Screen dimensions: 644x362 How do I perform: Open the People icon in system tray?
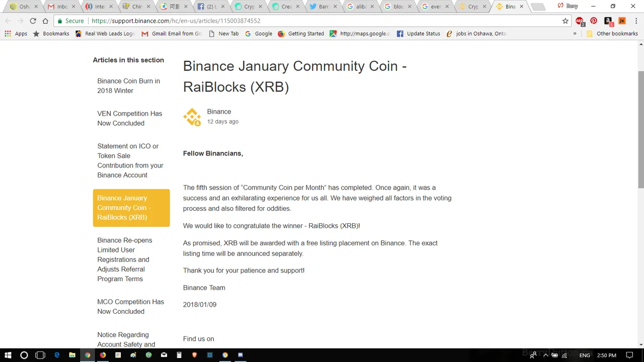click(533, 355)
